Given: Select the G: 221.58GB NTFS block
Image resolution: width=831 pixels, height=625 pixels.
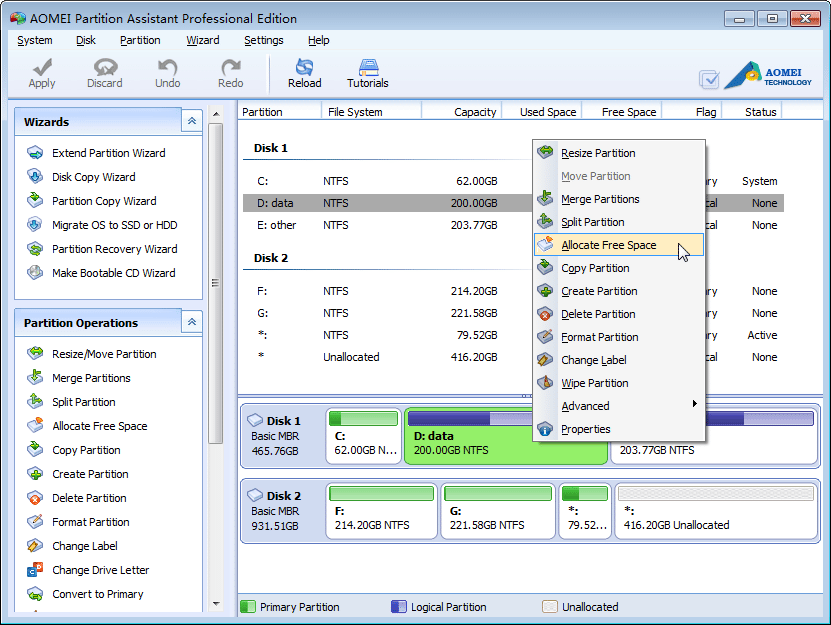Looking at the screenshot, I should (x=498, y=511).
